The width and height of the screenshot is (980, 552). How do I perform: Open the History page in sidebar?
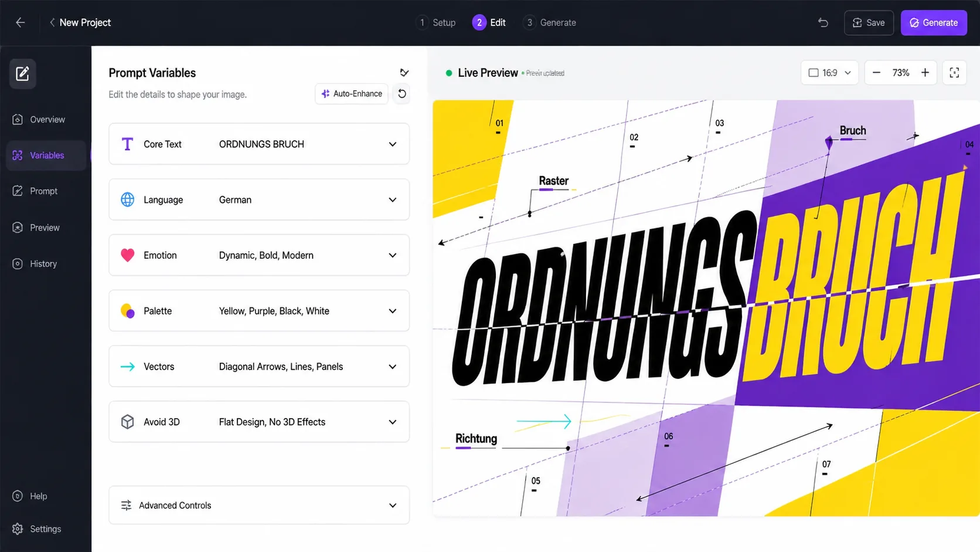43,264
